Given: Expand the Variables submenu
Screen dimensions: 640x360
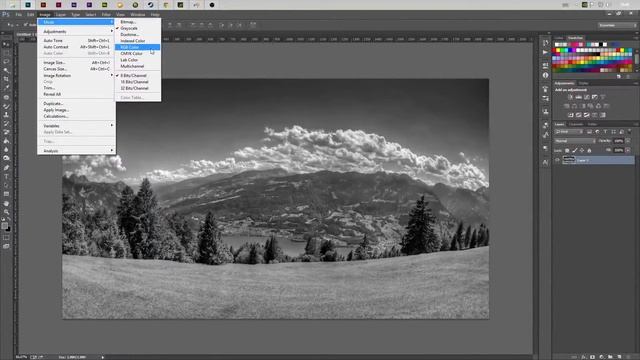Looking at the screenshot, I should (x=76, y=126).
